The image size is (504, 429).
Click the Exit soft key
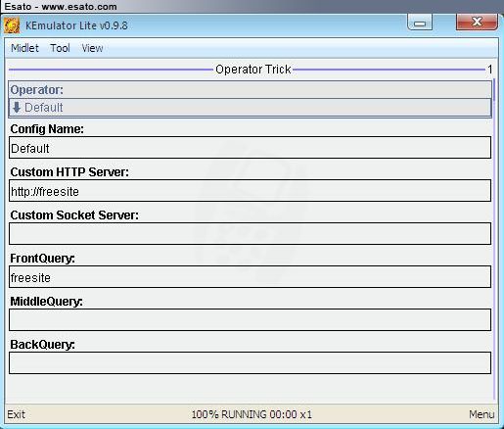(16, 414)
